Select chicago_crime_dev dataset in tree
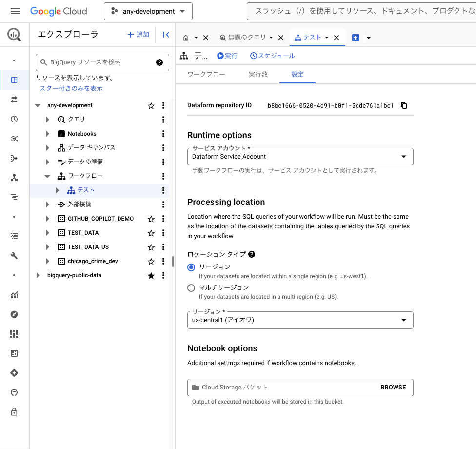Image resolution: width=476 pixels, height=449 pixels. [93, 261]
